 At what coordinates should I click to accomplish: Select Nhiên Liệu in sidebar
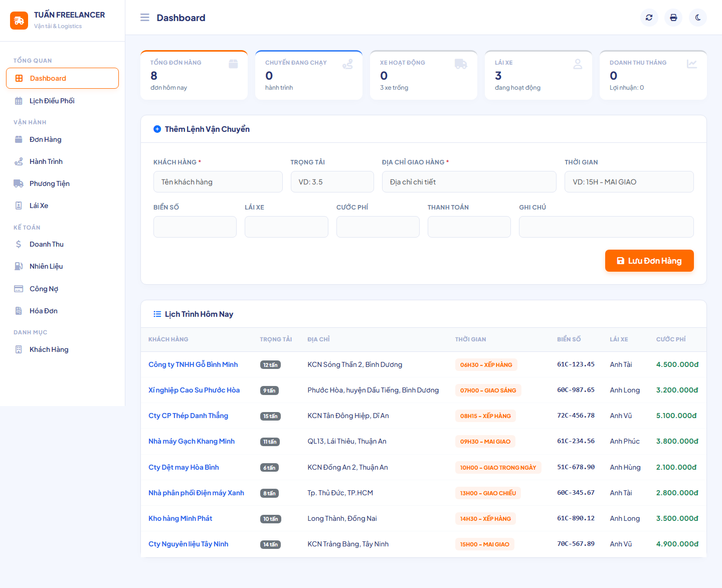(62, 266)
